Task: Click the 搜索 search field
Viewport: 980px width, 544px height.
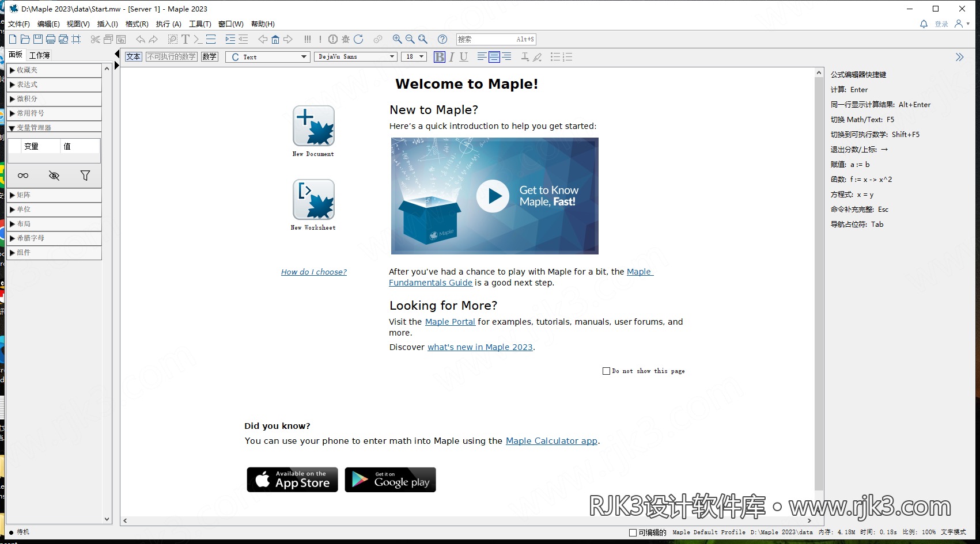Action: tap(496, 39)
